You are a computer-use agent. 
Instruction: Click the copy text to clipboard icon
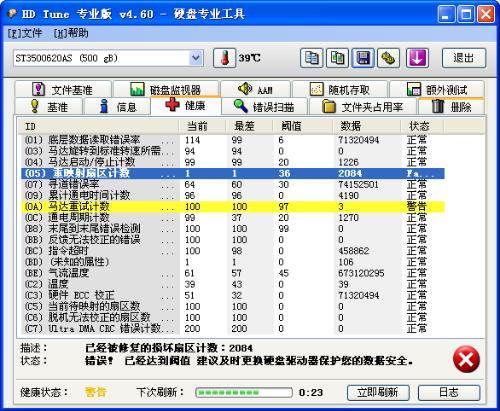311,58
